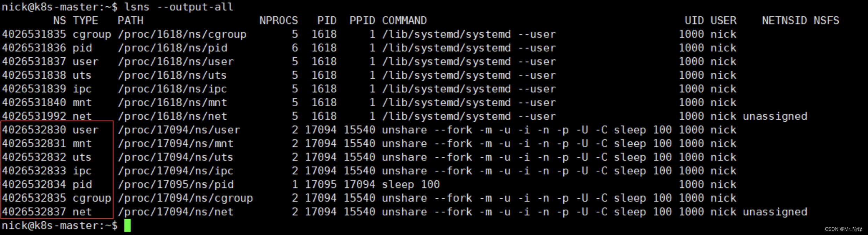Click the PPID column header

362,21
